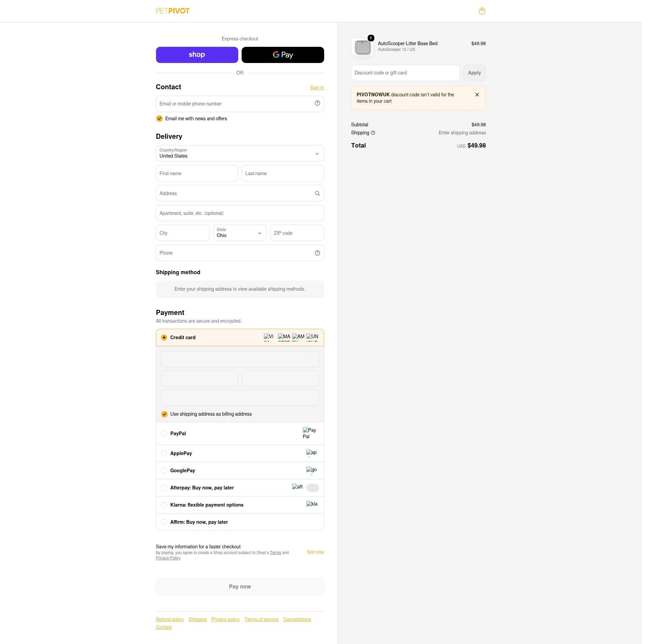Choose Google Pay express checkout
Screen dimensions: 647x644
click(283, 55)
